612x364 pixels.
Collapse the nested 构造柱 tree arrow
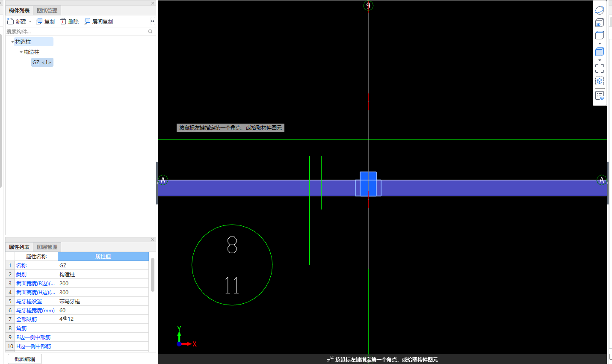click(x=21, y=52)
